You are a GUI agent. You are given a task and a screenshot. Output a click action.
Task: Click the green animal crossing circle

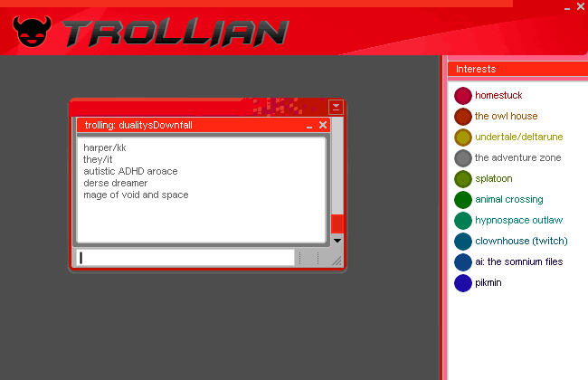click(463, 199)
